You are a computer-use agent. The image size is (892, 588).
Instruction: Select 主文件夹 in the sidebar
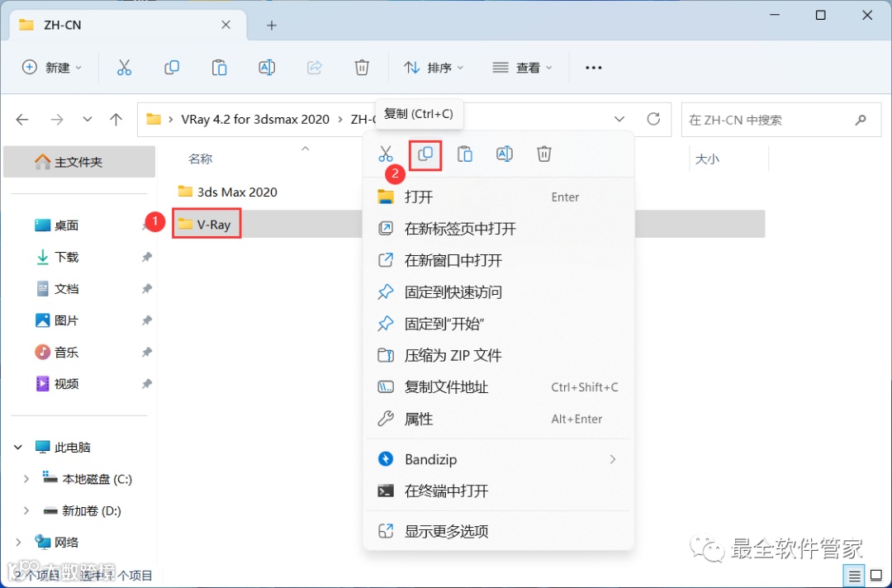pyautogui.click(x=79, y=162)
